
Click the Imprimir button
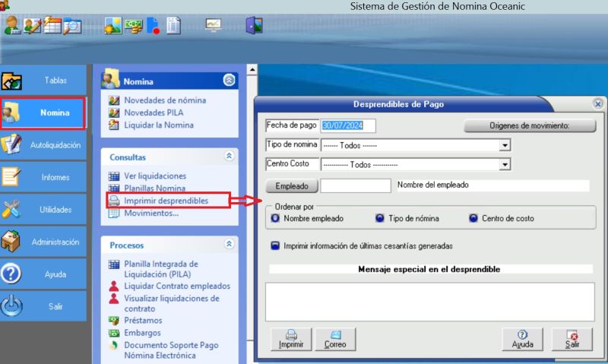290,339
